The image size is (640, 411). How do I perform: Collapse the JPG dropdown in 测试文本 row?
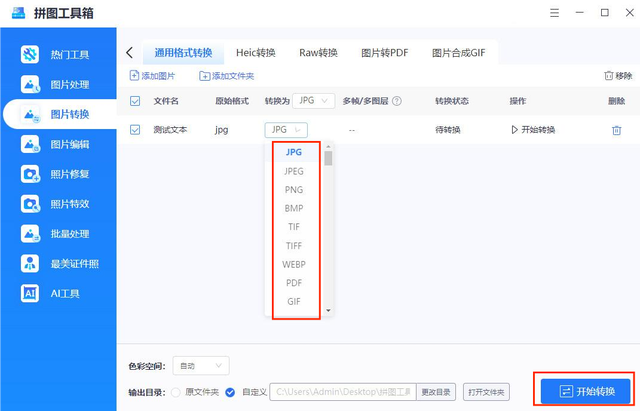[286, 130]
